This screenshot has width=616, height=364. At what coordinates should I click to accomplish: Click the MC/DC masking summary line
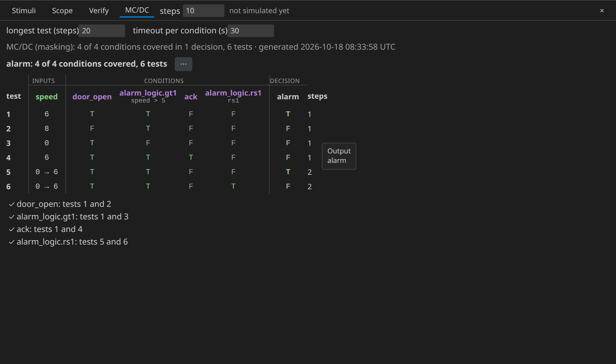click(x=201, y=47)
